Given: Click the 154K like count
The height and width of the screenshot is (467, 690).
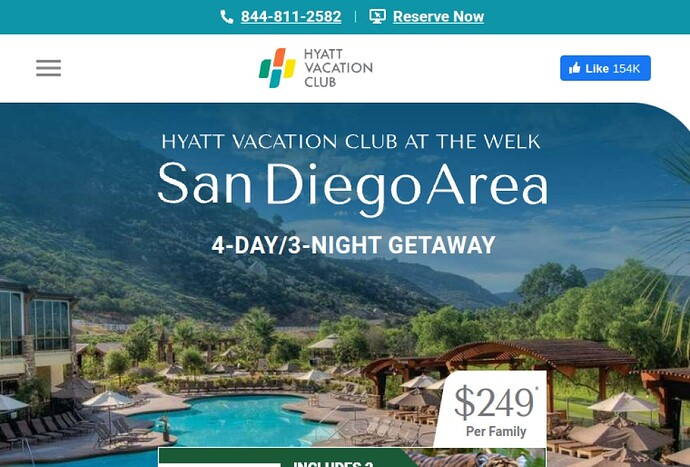Looking at the screenshot, I should point(626,69).
